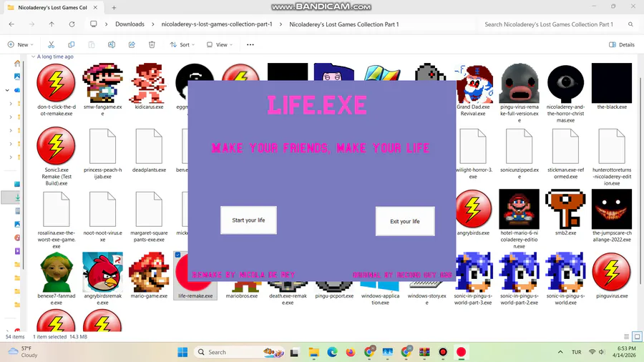644x362 pixels.
Task: Go back with the back arrow
Action: 11,24
